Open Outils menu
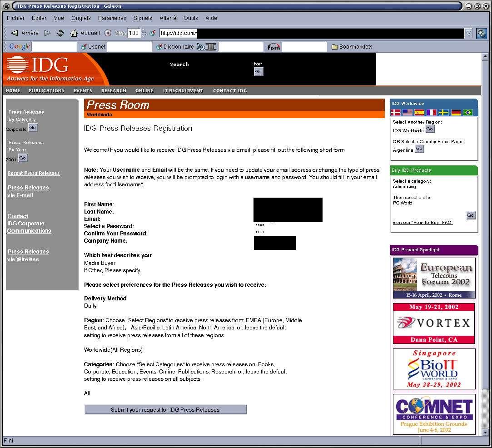Image resolution: width=492 pixels, height=448 pixels. pos(191,18)
